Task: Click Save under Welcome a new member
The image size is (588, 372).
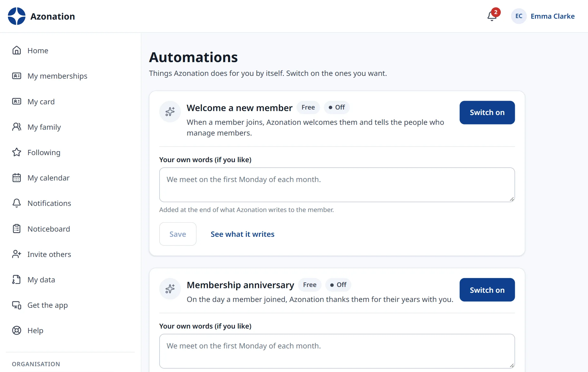Action: [x=178, y=234]
